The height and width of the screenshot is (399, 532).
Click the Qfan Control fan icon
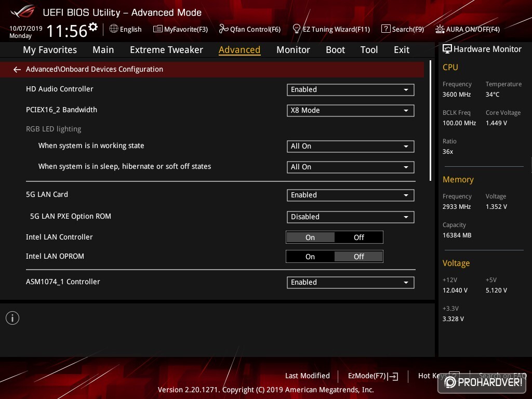pyautogui.click(x=223, y=29)
